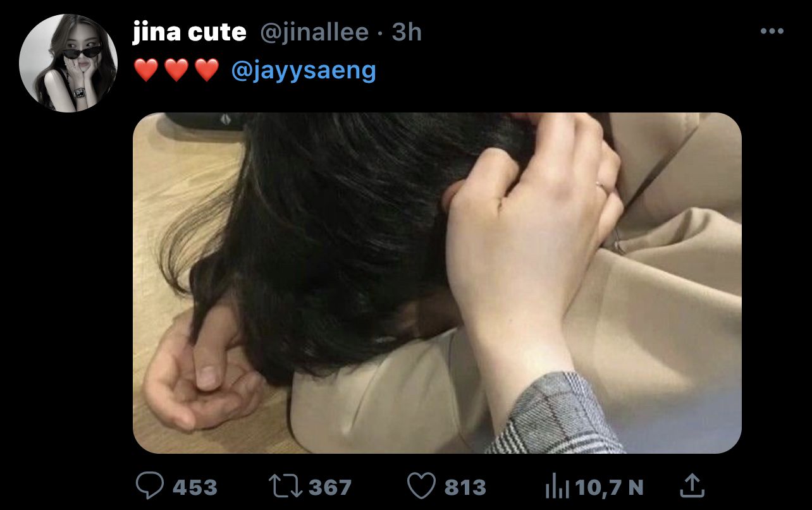Image resolution: width=812 pixels, height=510 pixels.
Task: Expand the attached photo in the tweet
Action: (437, 282)
